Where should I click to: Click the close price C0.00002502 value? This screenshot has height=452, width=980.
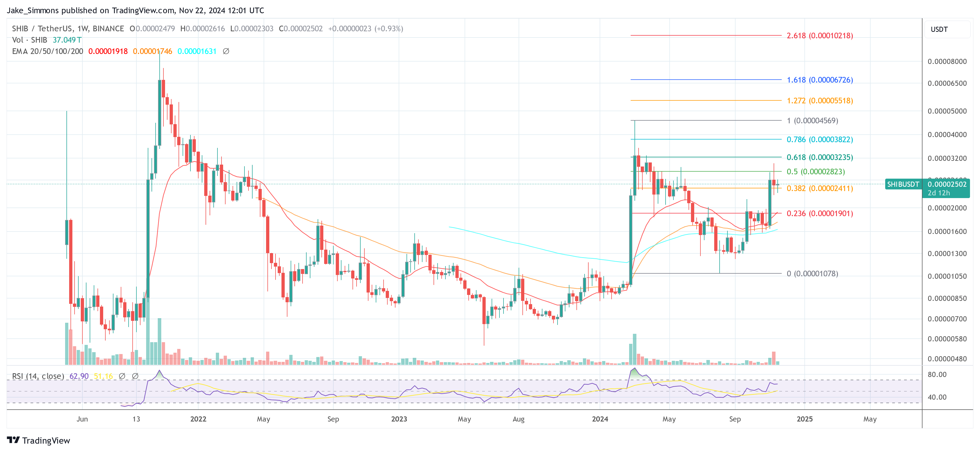point(301,29)
